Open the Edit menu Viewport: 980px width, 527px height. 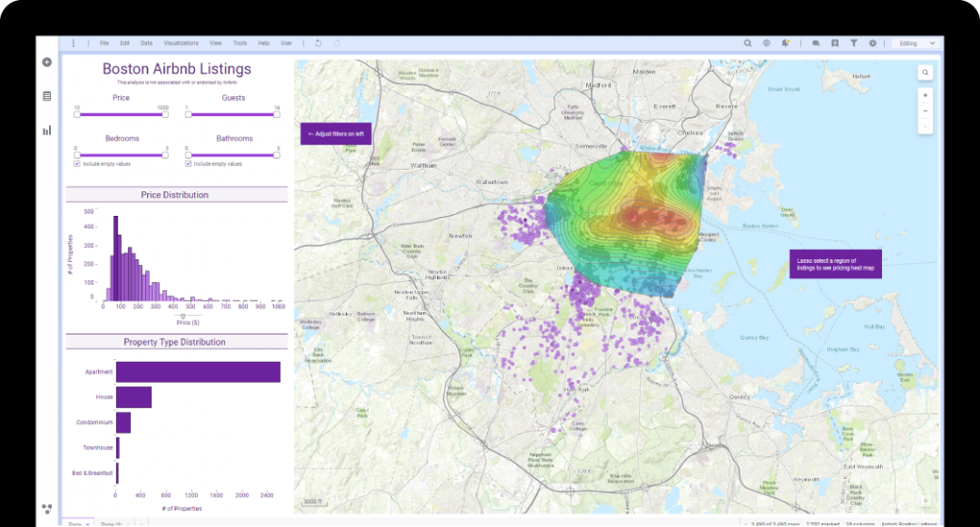coord(124,43)
